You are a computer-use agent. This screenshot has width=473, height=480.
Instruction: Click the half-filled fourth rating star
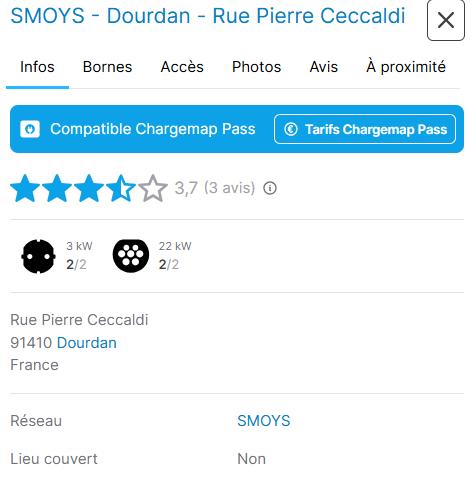[121, 188]
